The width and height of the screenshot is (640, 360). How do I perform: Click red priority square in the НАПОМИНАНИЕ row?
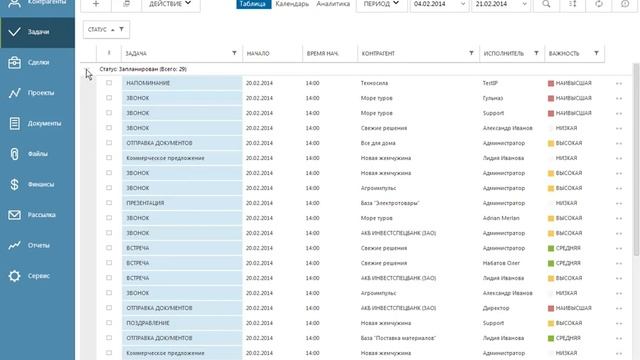[x=551, y=83]
